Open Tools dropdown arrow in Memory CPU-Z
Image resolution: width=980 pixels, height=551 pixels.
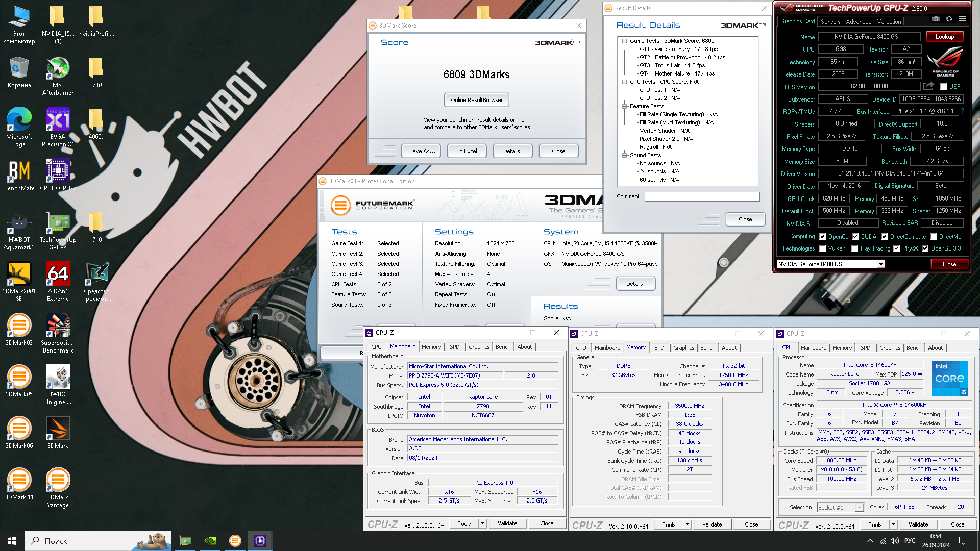pos(687,524)
